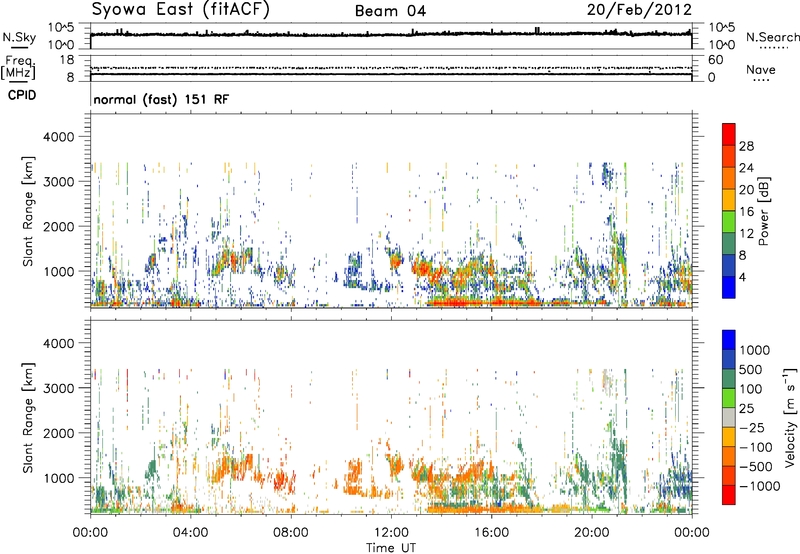The height and width of the screenshot is (554, 800).
Task: Click the 'Time UT' axis label
Action: [391, 548]
